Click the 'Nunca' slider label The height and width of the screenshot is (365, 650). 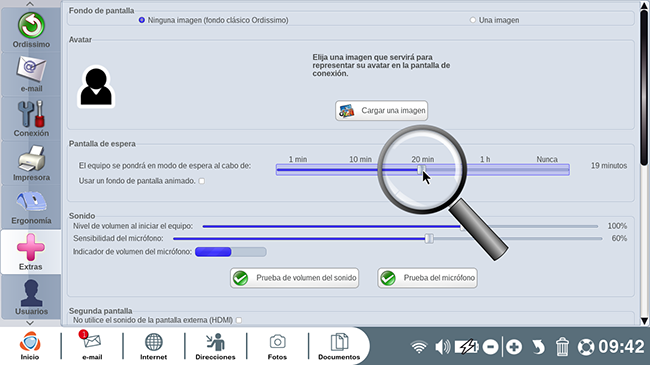[547, 159]
